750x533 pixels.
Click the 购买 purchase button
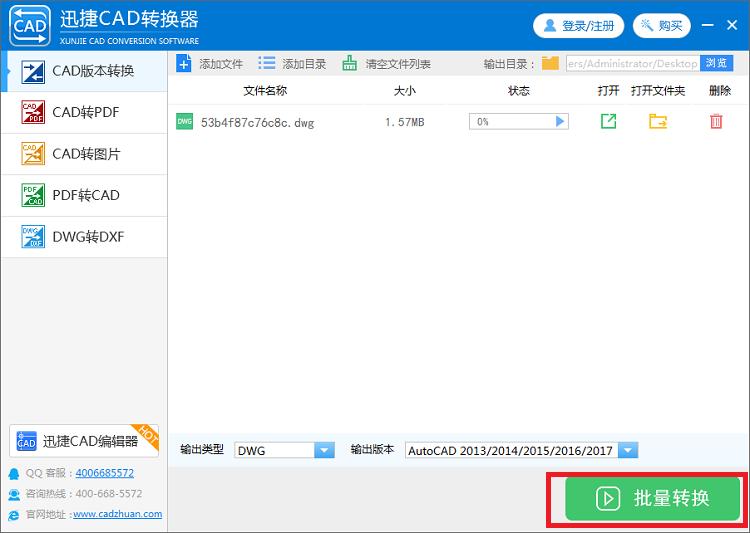click(662, 26)
